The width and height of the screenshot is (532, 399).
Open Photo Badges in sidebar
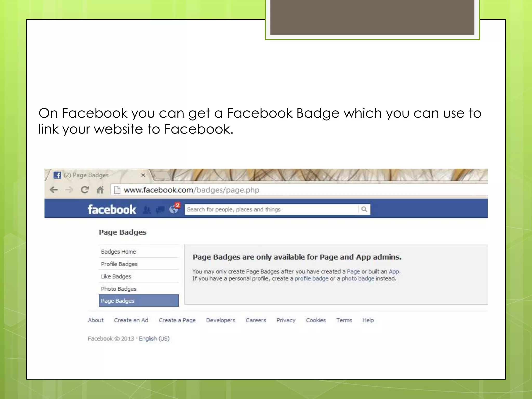pos(139,289)
